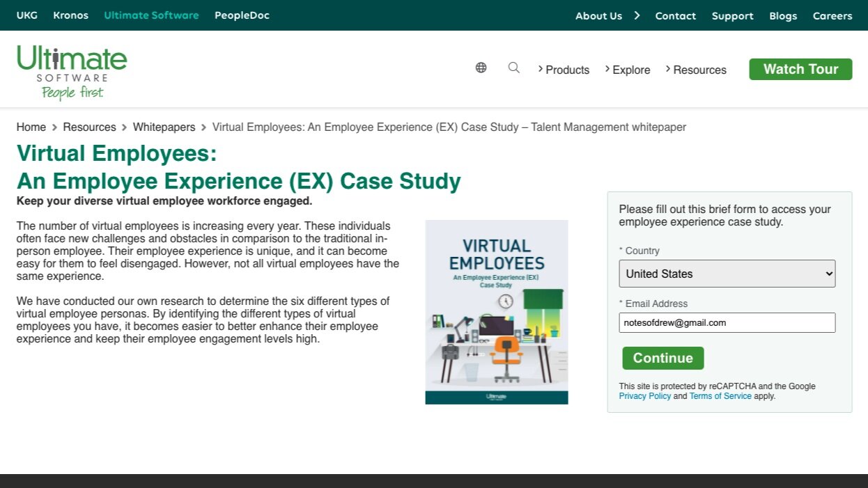The width and height of the screenshot is (868, 488).
Task: Open the language globe icon
Action: pos(481,68)
